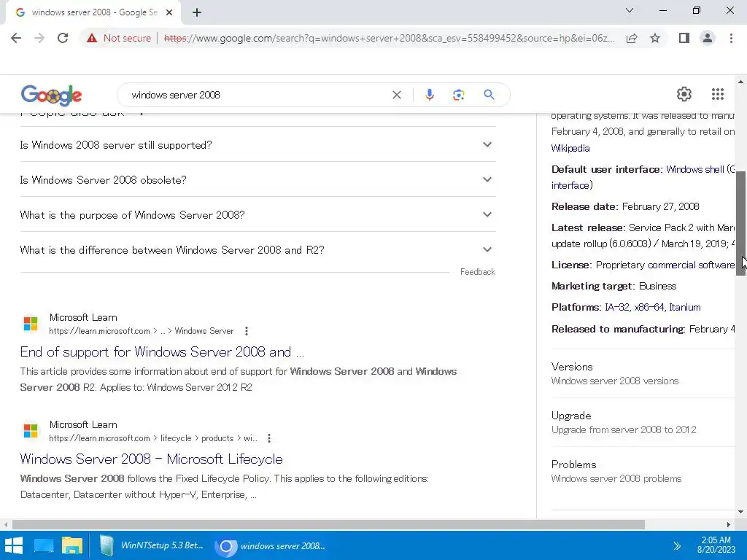Open the taskbar clock and date

click(716, 545)
